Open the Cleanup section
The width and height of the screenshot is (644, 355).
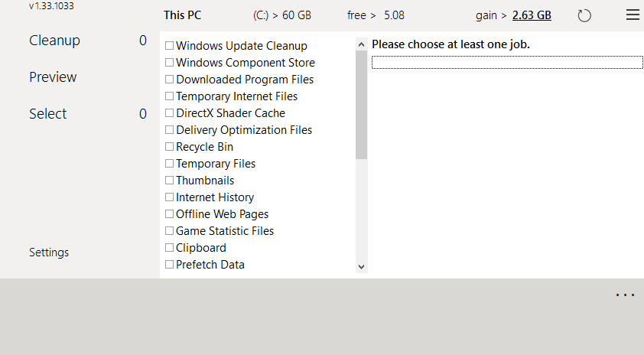[54, 41]
